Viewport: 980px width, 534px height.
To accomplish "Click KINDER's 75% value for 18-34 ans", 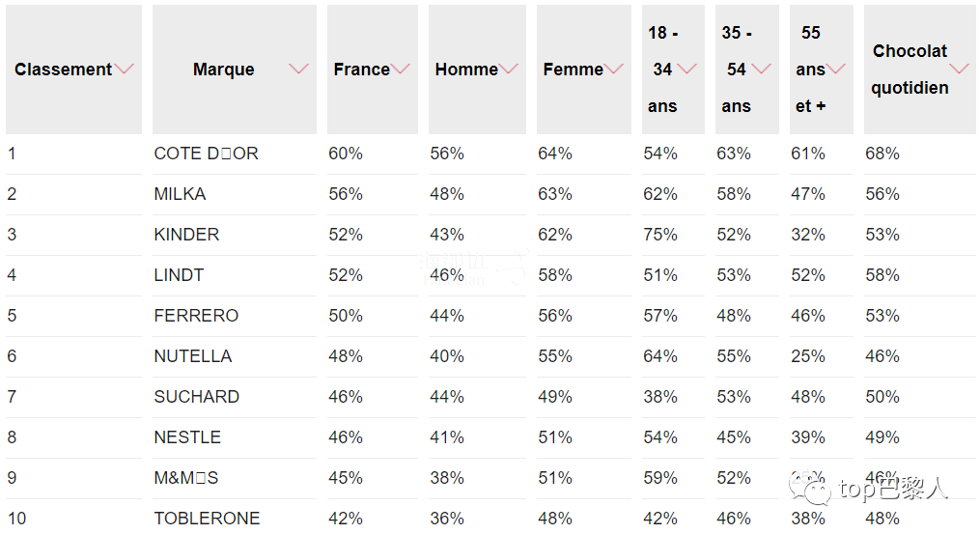I will tap(660, 235).
